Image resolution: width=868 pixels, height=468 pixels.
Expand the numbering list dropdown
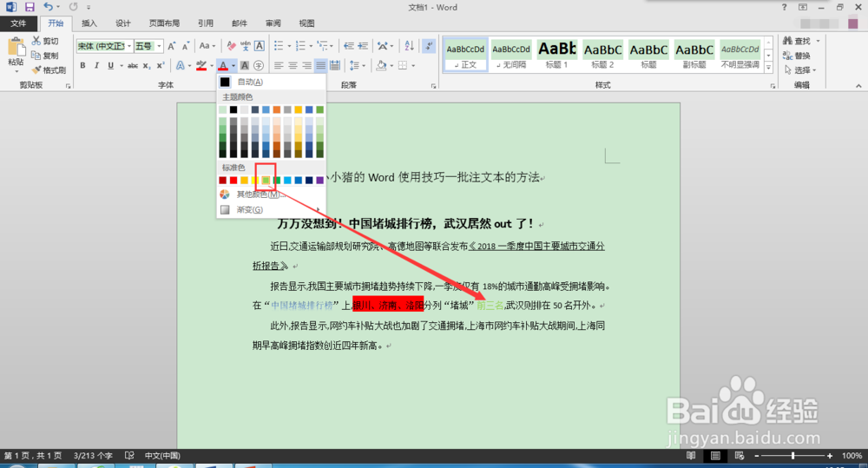click(311, 46)
